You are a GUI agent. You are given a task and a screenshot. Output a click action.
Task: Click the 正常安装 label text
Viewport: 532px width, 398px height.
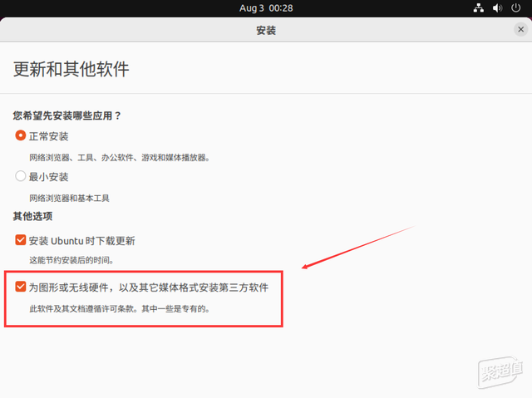coord(48,136)
